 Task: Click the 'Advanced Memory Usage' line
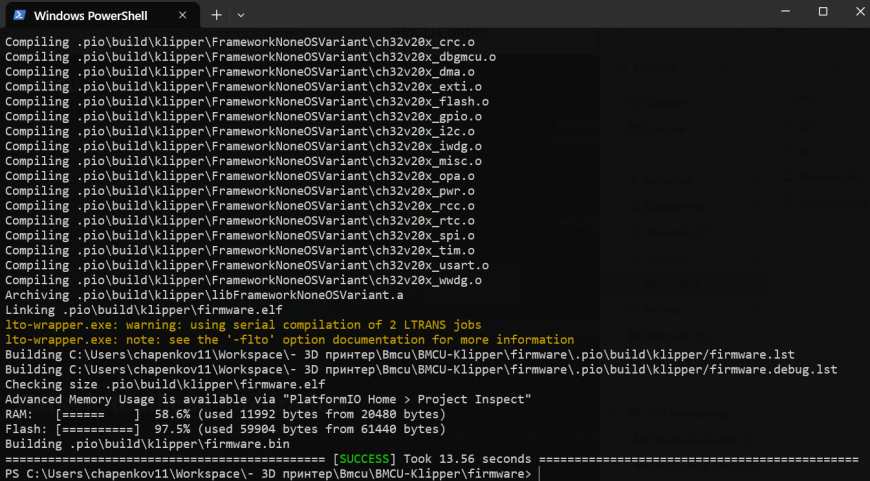[268, 399]
